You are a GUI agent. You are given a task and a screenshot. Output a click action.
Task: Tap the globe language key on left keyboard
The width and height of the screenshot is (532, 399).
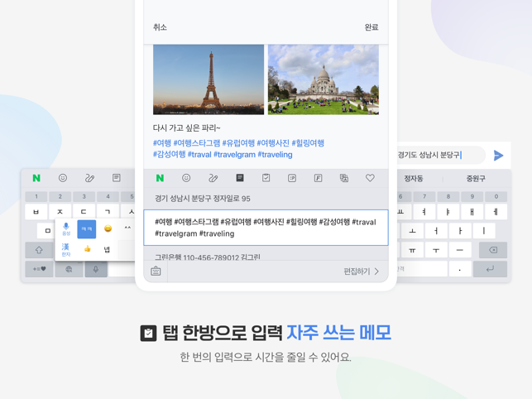tap(69, 269)
